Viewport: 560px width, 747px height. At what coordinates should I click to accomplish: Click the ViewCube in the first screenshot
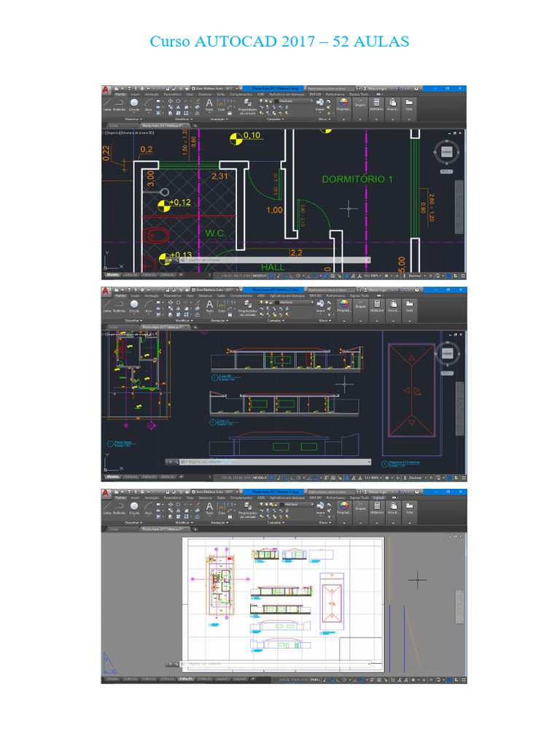446,152
